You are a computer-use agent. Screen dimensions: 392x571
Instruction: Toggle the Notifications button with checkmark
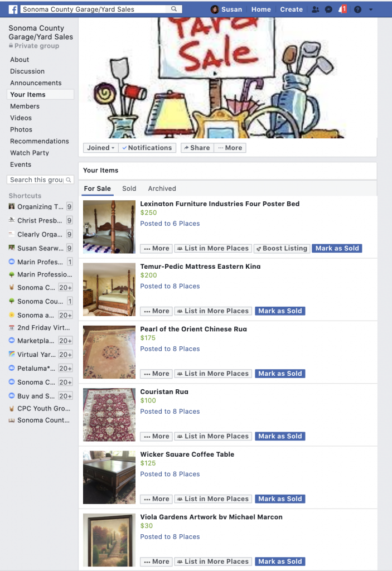(x=147, y=147)
